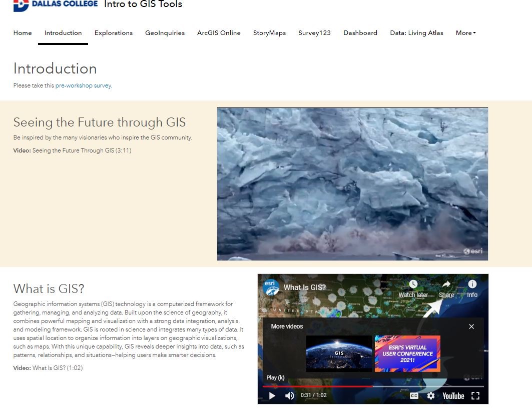This screenshot has width=532, height=409.
Task: Mute the What Is GIS video
Action: (289, 395)
